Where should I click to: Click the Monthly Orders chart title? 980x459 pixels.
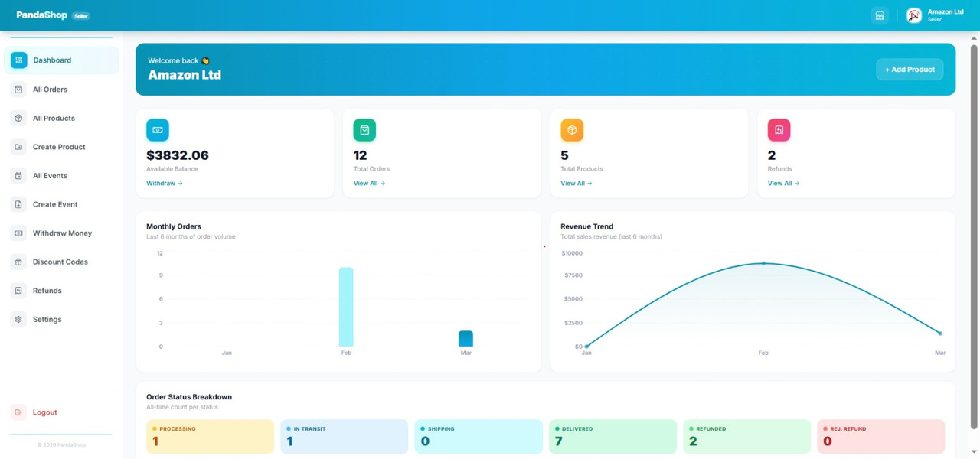point(174,226)
